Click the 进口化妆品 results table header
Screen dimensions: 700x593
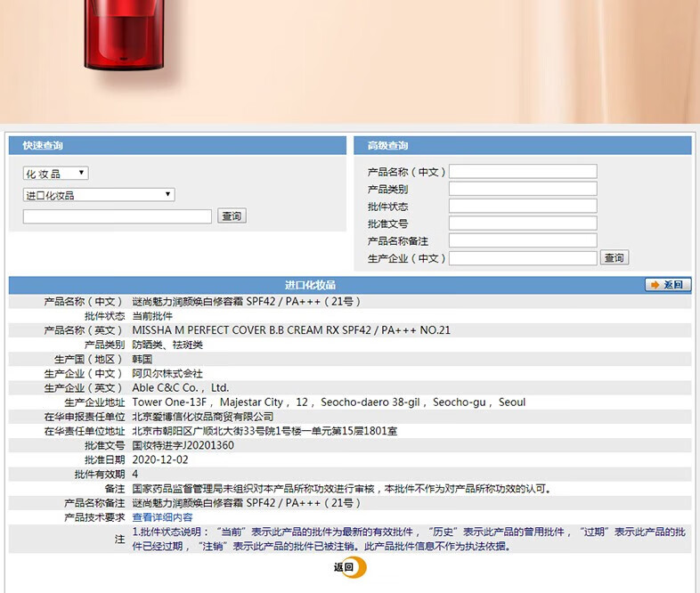312,285
